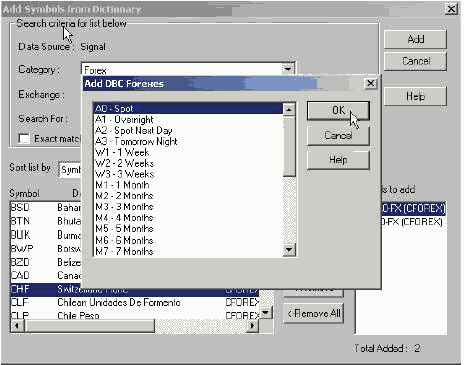Viewport: 464px width, 365px height.
Task: Select BUK symbol row
Action: tap(45, 235)
